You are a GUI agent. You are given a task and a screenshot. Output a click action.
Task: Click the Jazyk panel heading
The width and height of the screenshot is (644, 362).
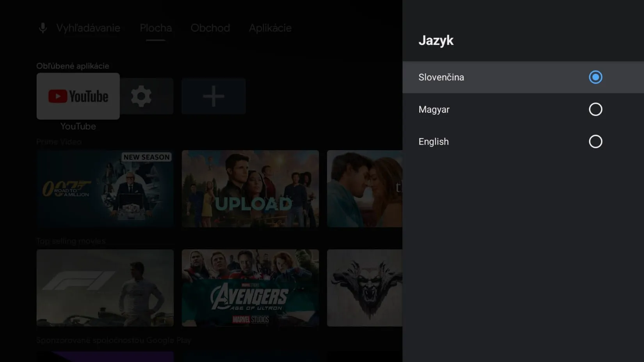click(436, 41)
